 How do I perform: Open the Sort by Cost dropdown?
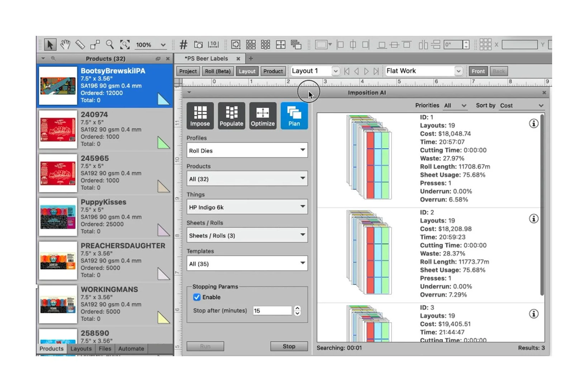522,105
